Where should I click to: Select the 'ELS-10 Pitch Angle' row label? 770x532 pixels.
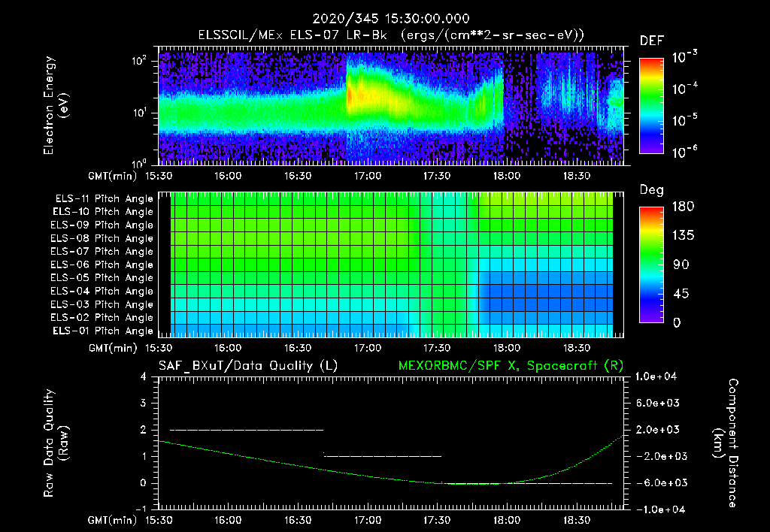click(103, 212)
